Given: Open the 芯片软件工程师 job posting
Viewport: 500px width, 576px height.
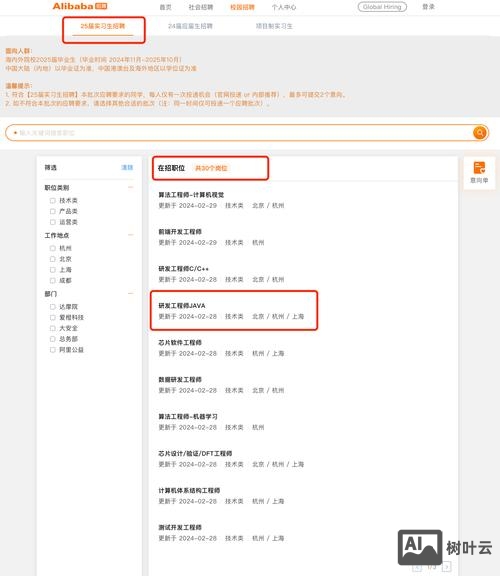Looking at the screenshot, I should [x=180, y=342].
